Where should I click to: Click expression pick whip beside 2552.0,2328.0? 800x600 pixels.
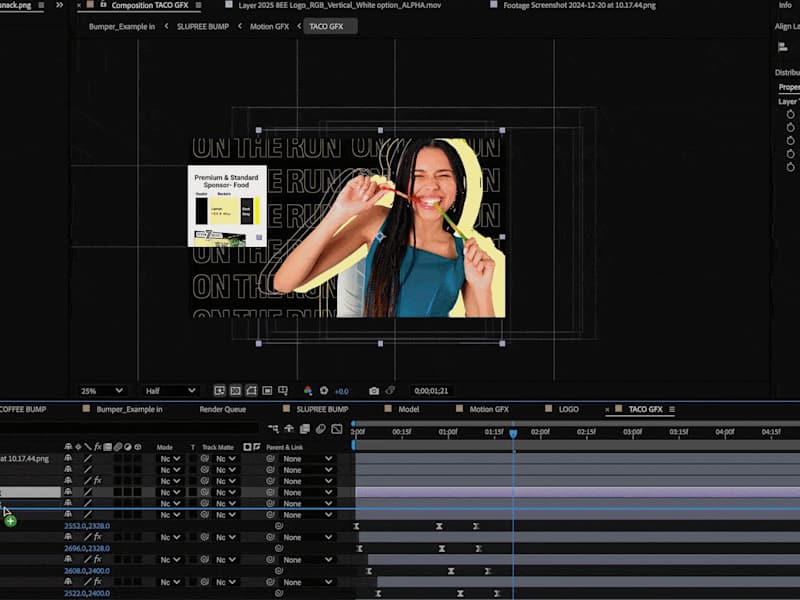click(279, 526)
